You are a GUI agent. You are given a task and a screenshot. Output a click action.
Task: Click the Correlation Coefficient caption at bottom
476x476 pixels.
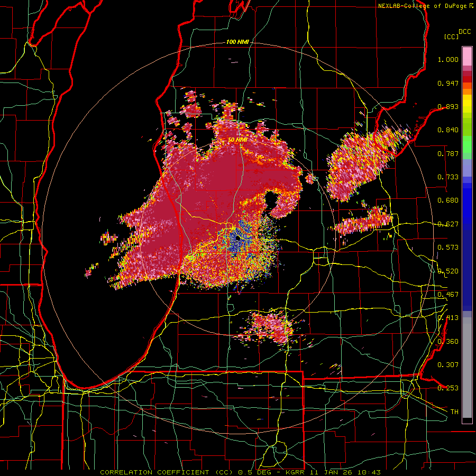point(240,472)
